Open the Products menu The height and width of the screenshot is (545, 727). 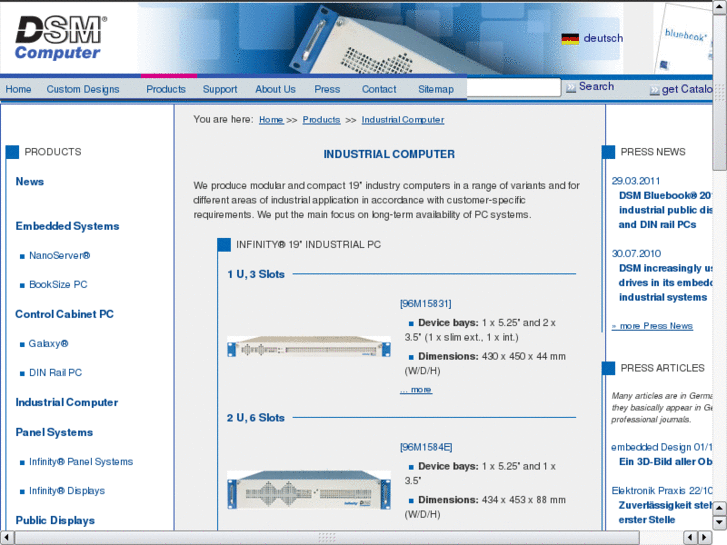tap(166, 89)
